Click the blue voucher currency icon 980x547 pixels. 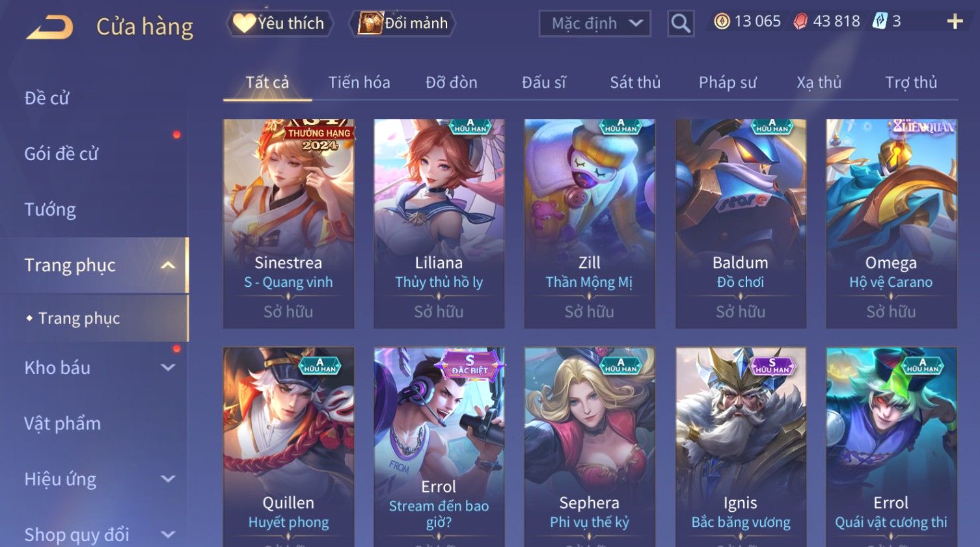point(880,21)
